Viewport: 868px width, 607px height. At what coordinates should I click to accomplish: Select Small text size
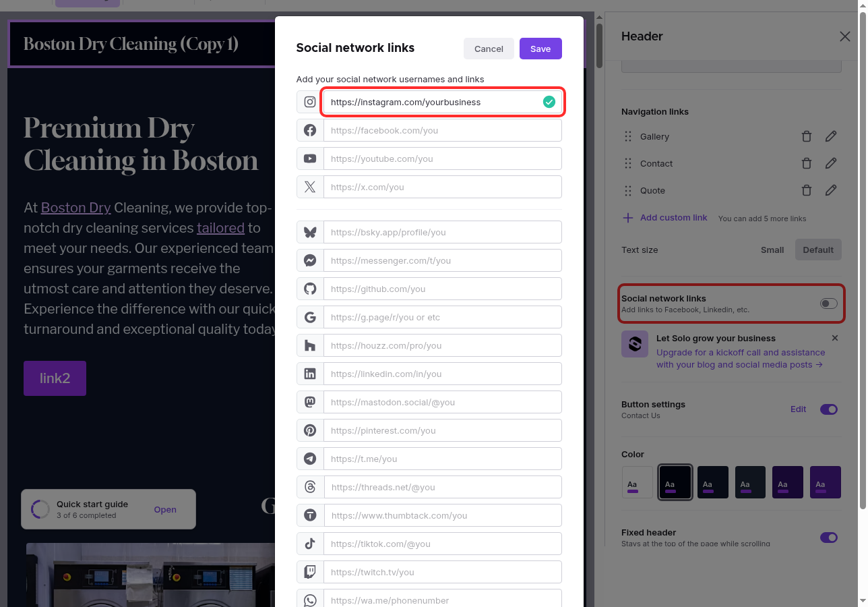[772, 250]
